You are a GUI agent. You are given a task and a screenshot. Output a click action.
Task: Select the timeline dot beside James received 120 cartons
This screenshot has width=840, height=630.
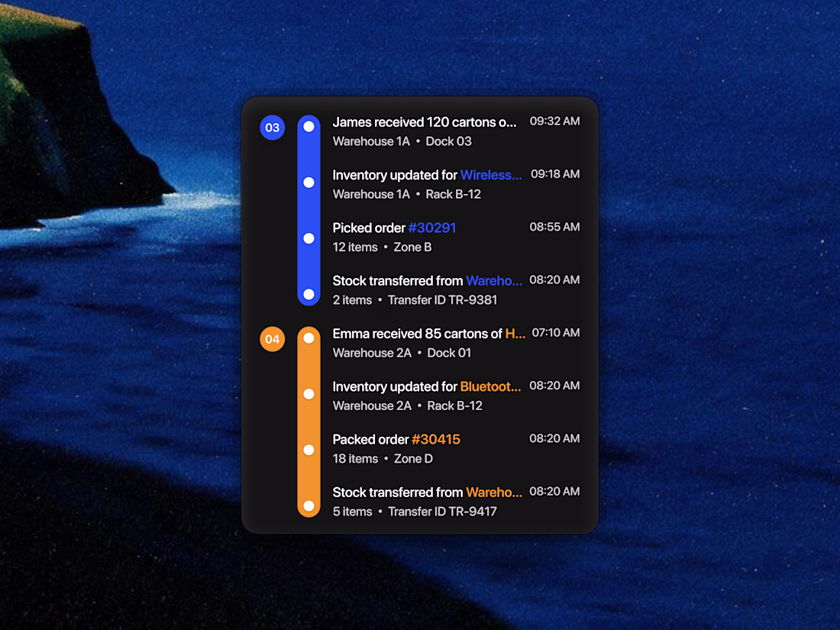pos(309,127)
